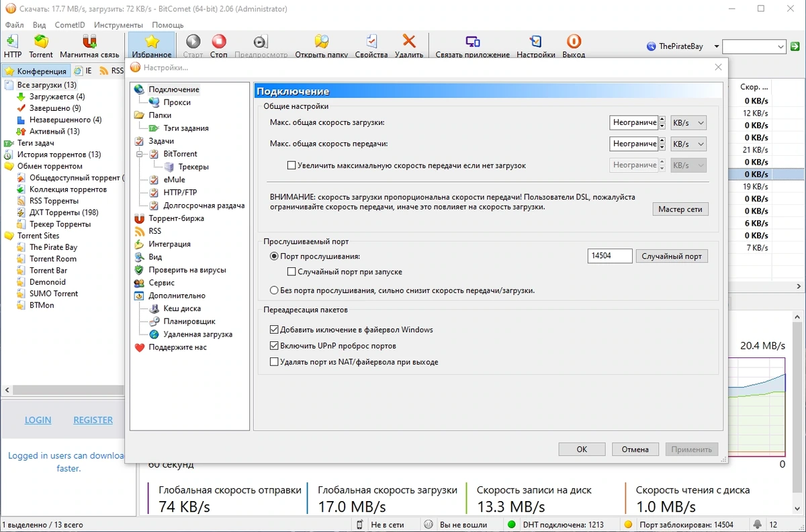
Task: Select Подключение in settings tree
Action: point(173,89)
